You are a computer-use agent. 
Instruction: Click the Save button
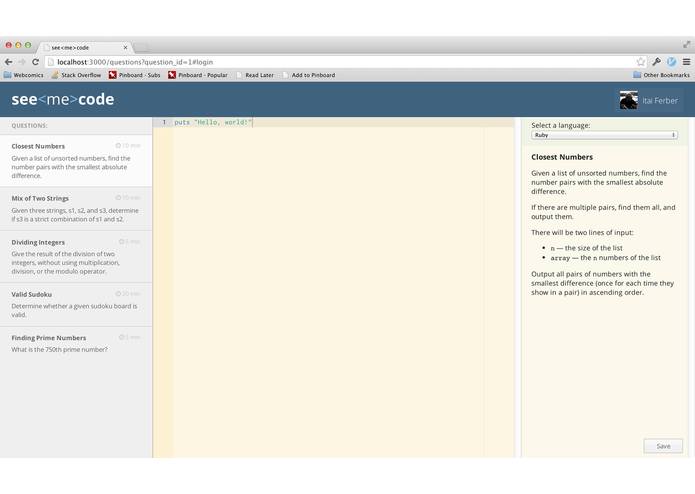tap(663, 446)
